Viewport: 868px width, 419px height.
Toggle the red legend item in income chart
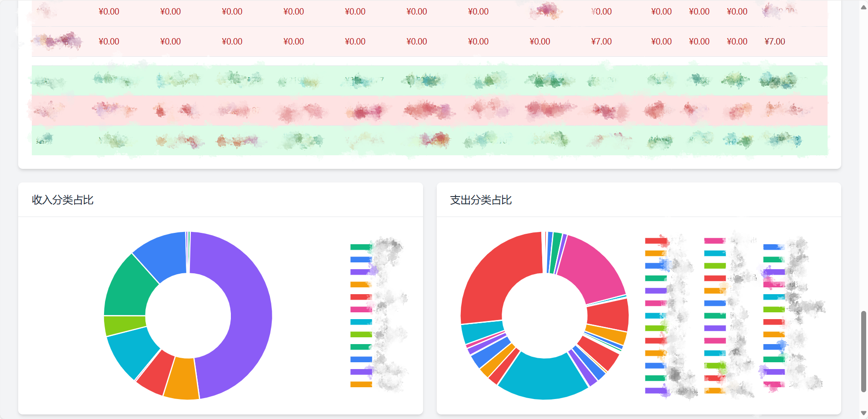361,297
